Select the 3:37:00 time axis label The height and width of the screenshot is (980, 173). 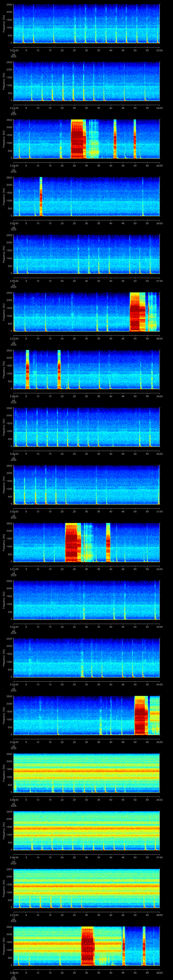(14, 915)
